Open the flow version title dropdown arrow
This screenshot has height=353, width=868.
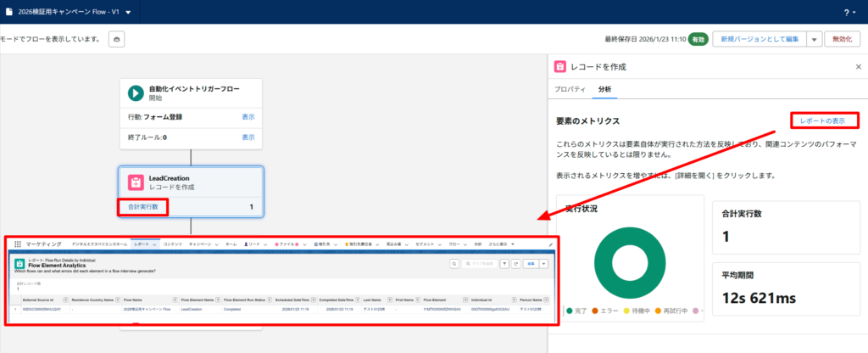129,13
